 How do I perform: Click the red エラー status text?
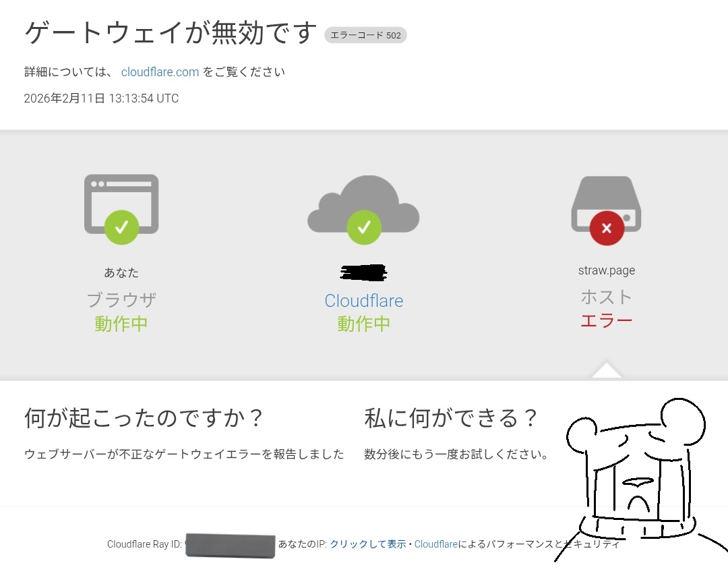click(x=607, y=320)
